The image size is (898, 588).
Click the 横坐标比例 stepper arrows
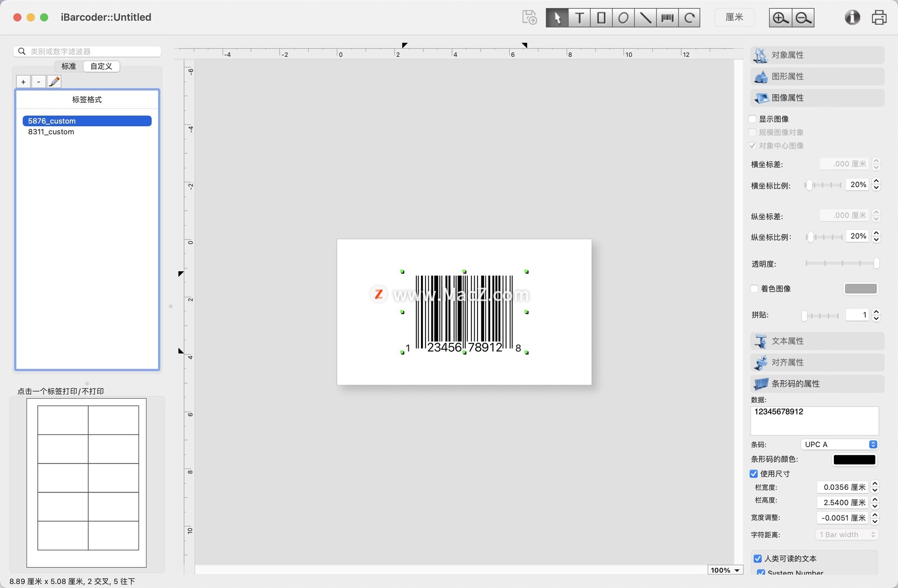(876, 185)
